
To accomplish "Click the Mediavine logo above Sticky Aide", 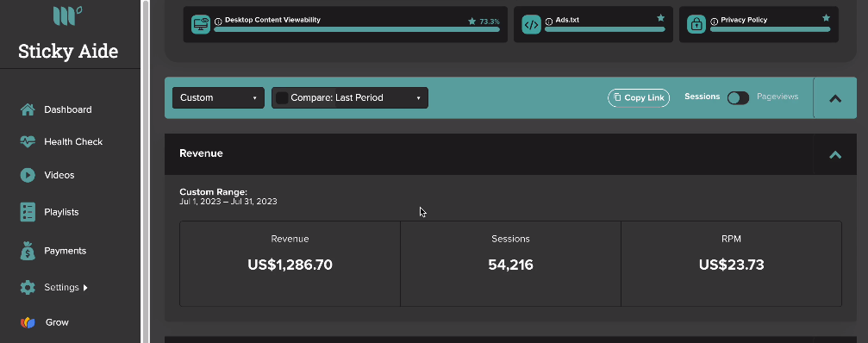I will [68, 16].
